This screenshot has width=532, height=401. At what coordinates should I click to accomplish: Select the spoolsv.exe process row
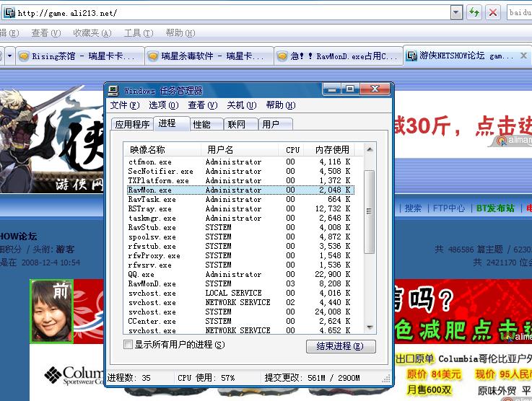pos(240,237)
